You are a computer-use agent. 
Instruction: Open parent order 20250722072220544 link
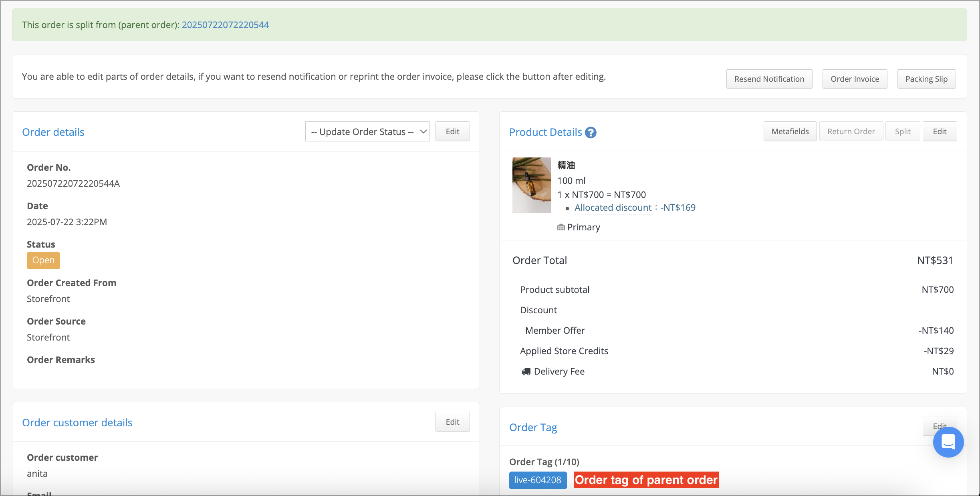coord(225,25)
